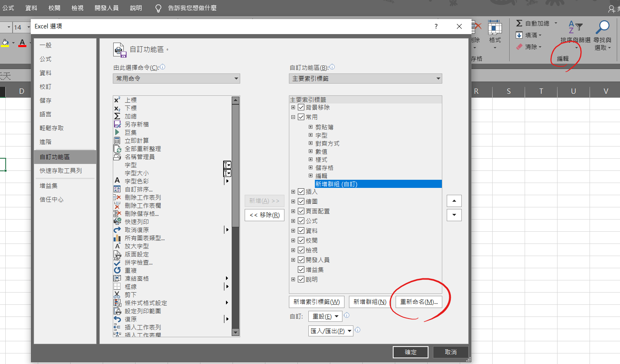Screen dimensions: 620x364
Task: Click the font color swatch with red underline
Action: [x=22, y=43]
